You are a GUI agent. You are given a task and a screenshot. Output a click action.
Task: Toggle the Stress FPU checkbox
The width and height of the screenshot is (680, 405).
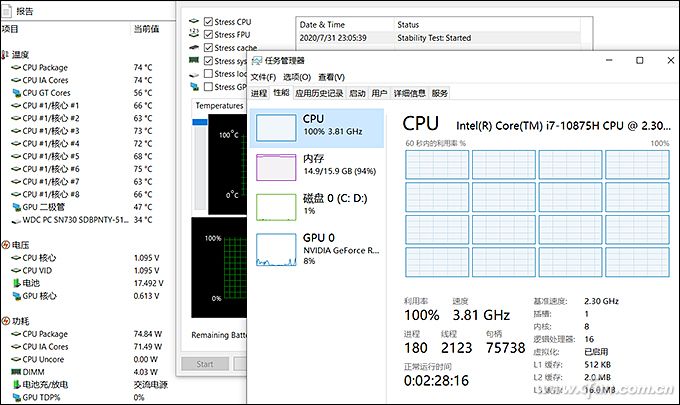(208, 34)
